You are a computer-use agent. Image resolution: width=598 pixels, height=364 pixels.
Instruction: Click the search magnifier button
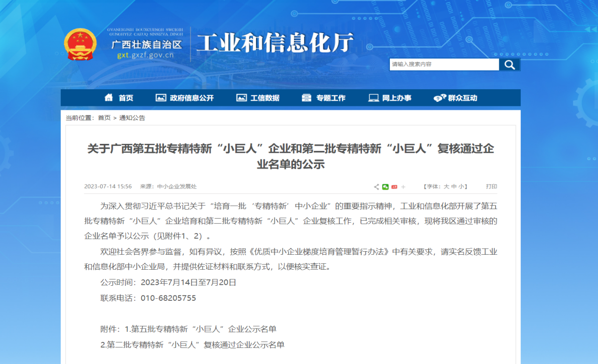(509, 65)
